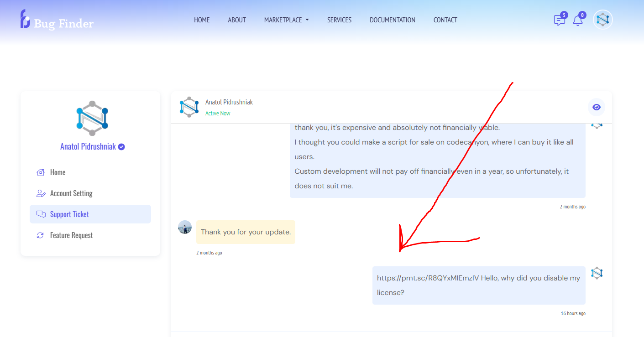The width and height of the screenshot is (644, 337).
Task: Open the About page from the navbar
Action: pyautogui.click(x=237, y=20)
